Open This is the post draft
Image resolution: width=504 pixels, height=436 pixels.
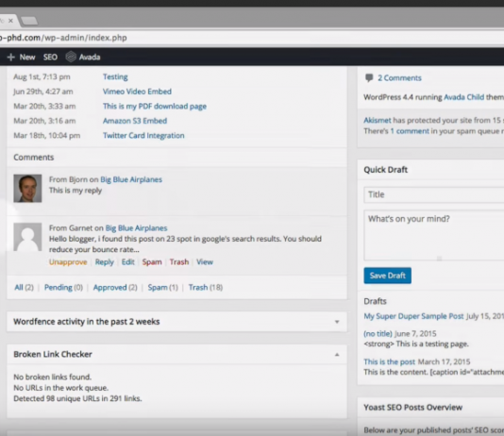[x=389, y=361]
